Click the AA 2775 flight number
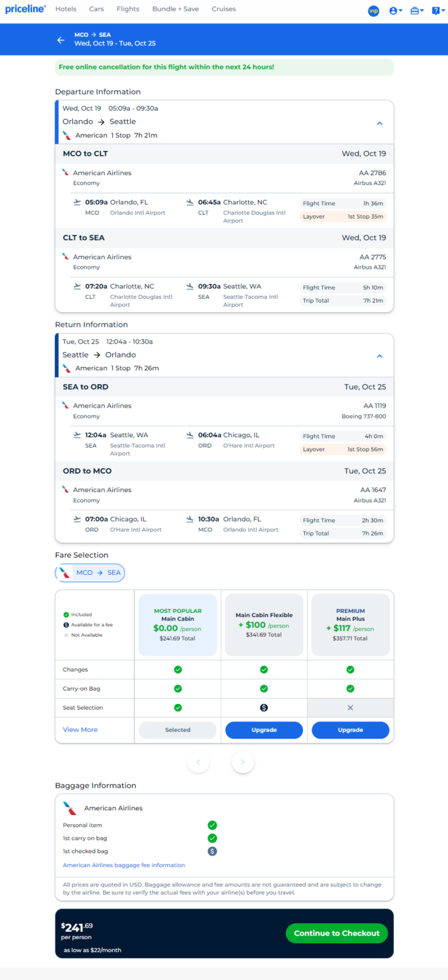This screenshot has width=448, height=980. [x=372, y=257]
